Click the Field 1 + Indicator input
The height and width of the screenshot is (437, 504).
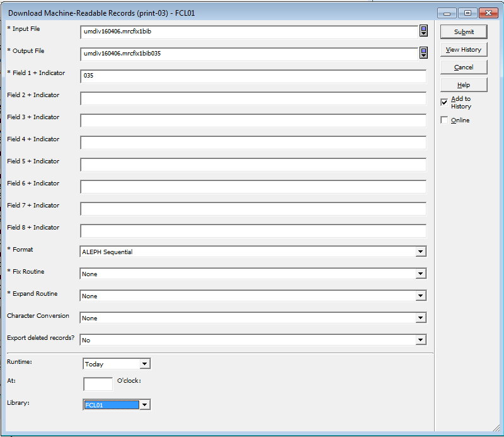click(x=253, y=76)
